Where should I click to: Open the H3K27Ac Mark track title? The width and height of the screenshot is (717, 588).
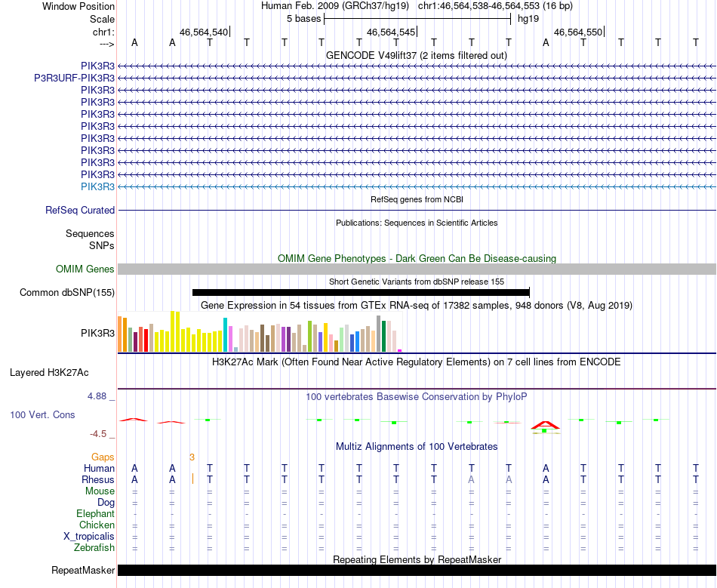click(417, 362)
